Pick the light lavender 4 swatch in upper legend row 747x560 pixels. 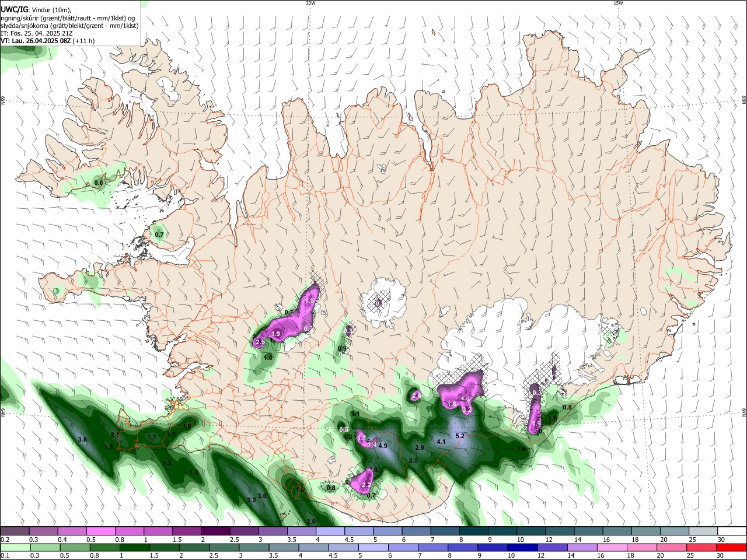coord(330,531)
